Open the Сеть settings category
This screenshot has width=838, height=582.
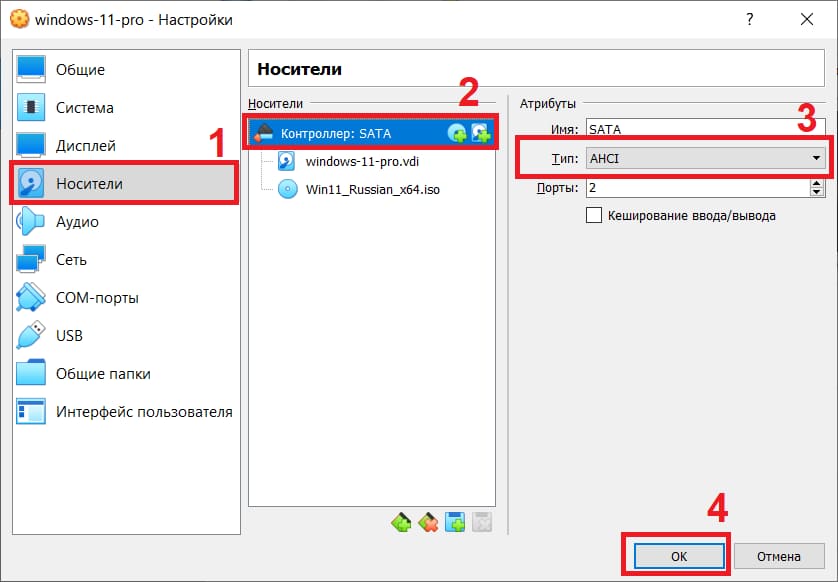tap(126, 259)
